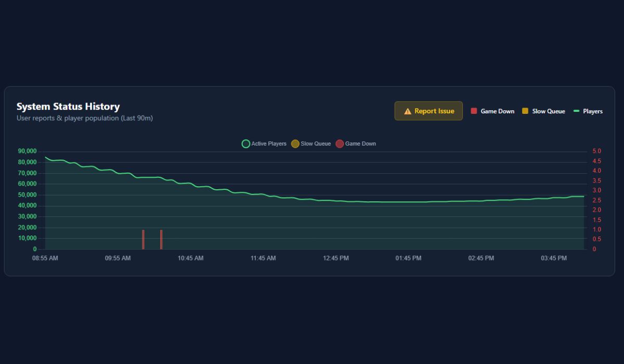Click the first red Game Down bar

pos(144,238)
